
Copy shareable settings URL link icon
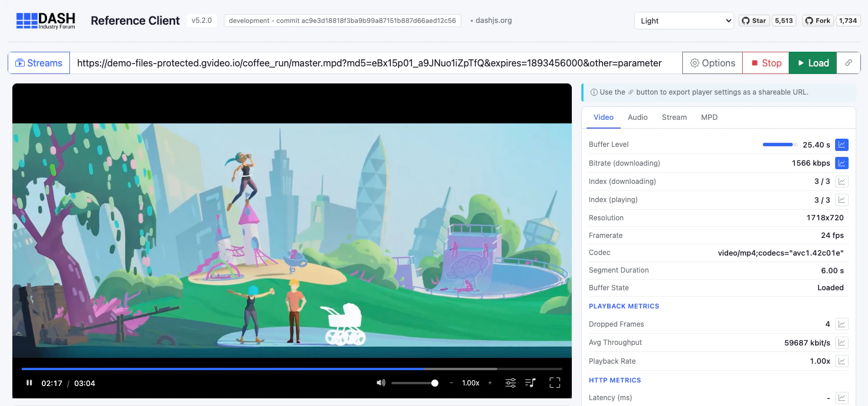point(848,63)
